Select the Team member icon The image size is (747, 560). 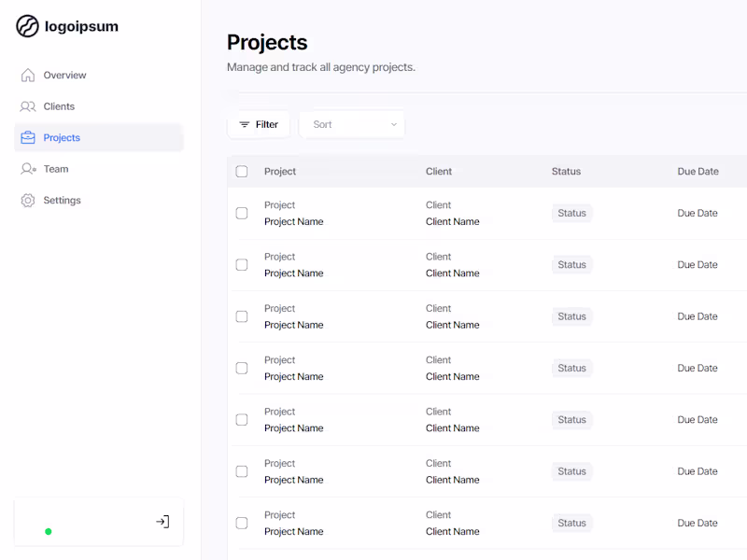point(29,168)
